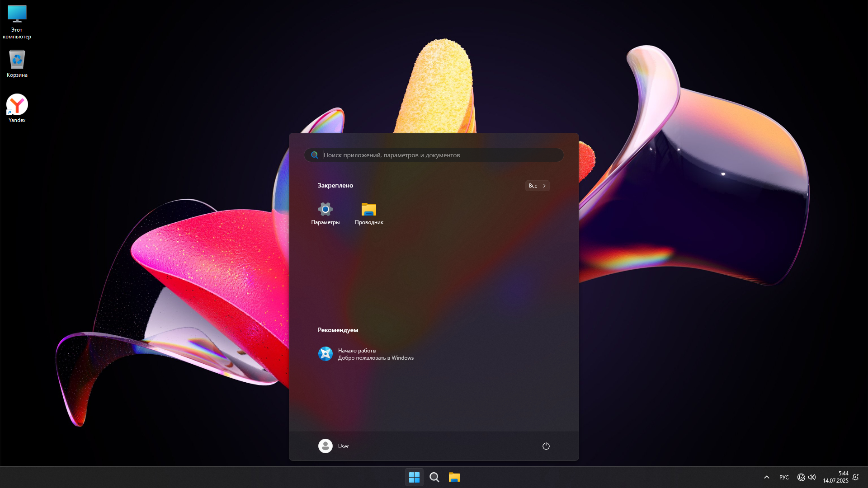Click the Windows Start button on taskbar
This screenshot has width=868, height=488.
(x=414, y=477)
